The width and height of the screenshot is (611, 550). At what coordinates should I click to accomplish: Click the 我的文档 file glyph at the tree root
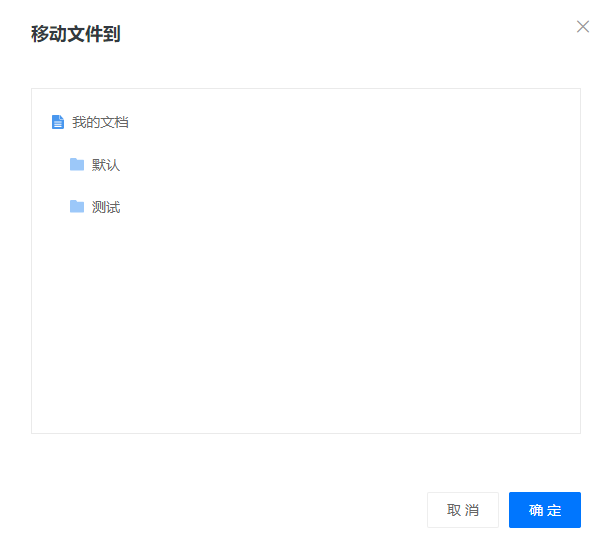tap(58, 122)
